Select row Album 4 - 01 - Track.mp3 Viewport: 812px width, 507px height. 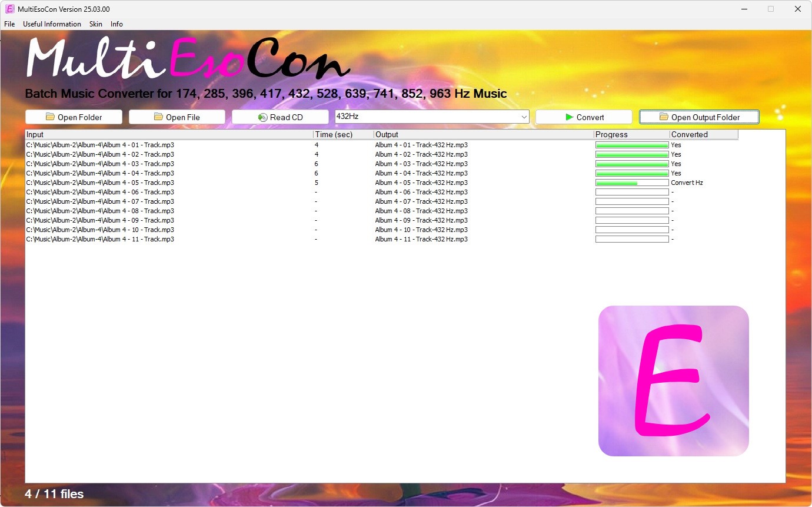pyautogui.click(x=100, y=145)
